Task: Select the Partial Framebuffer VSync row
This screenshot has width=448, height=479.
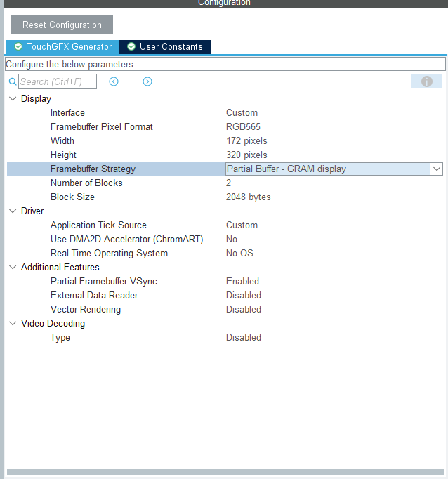Action: point(225,282)
